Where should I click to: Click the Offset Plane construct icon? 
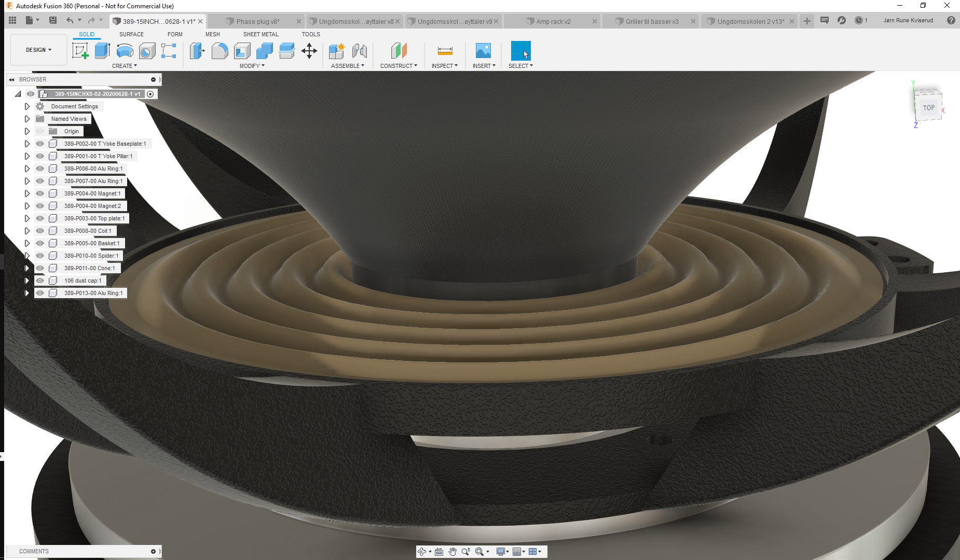pyautogui.click(x=399, y=51)
